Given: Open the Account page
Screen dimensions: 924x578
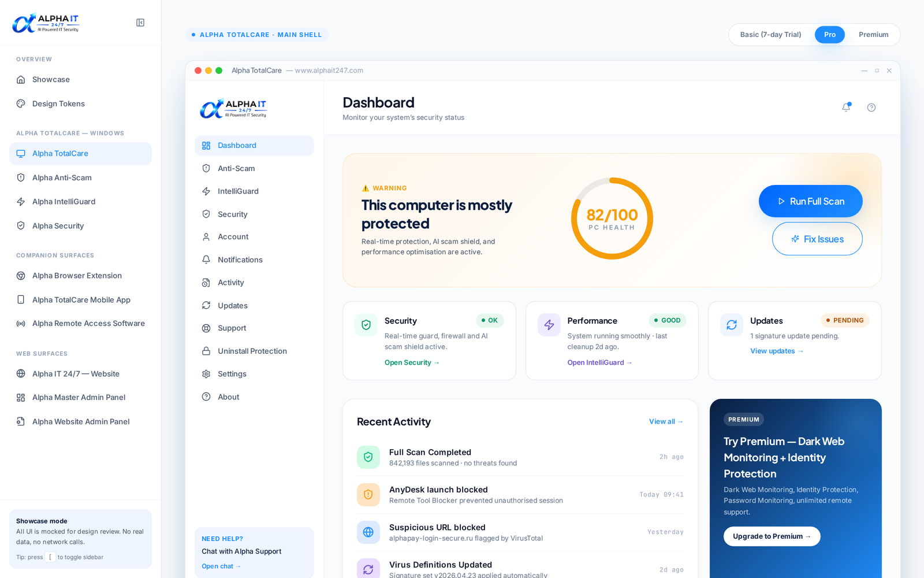Looking at the screenshot, I should point(254,237).
